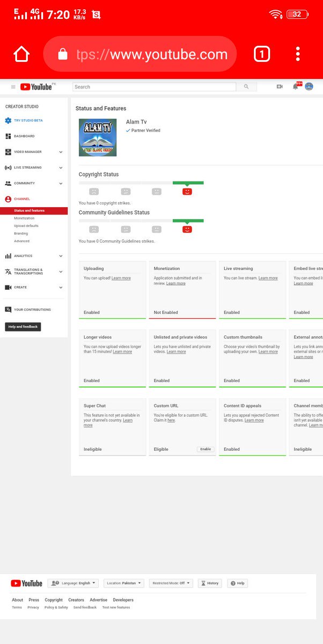Click Learn more in Unlisted and private videos card
323x644 pixels.
coord(176,352)
